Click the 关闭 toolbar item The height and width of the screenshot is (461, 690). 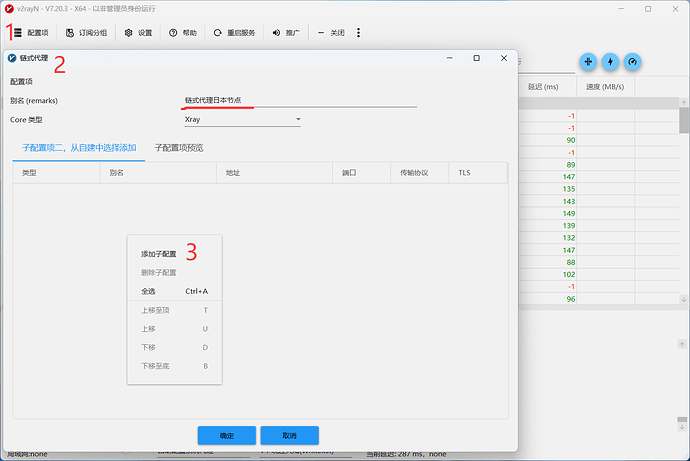331,33
